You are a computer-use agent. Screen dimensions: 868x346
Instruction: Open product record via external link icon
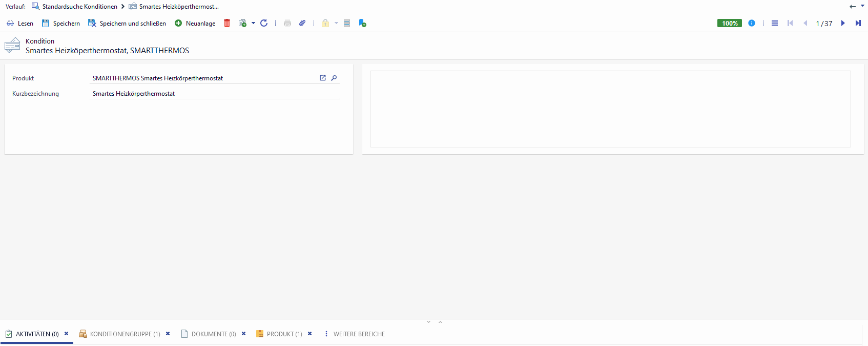(x=323, y=78)
